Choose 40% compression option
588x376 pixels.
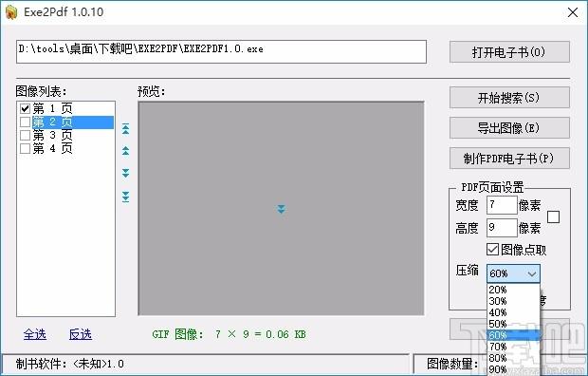coord(513,312)
